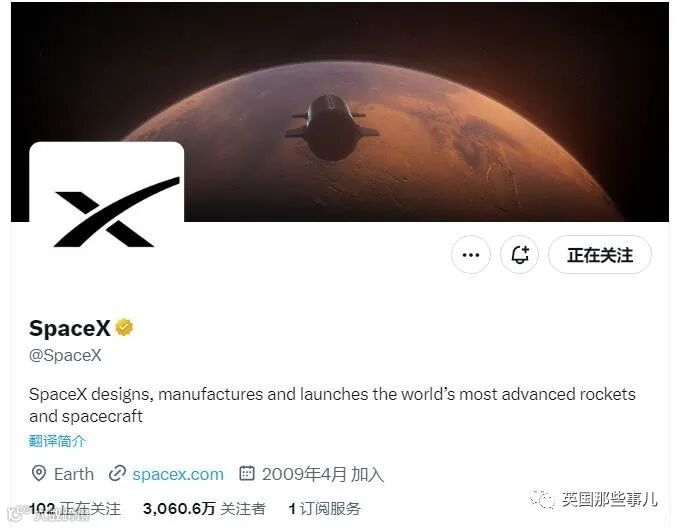The image size is (679, 528).
Task: Click the notification bell icon
Action: [x=519, y=255]
